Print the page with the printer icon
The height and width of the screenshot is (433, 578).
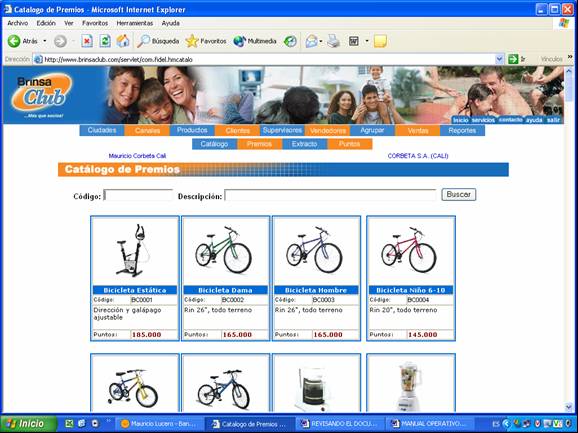point(334,41)
